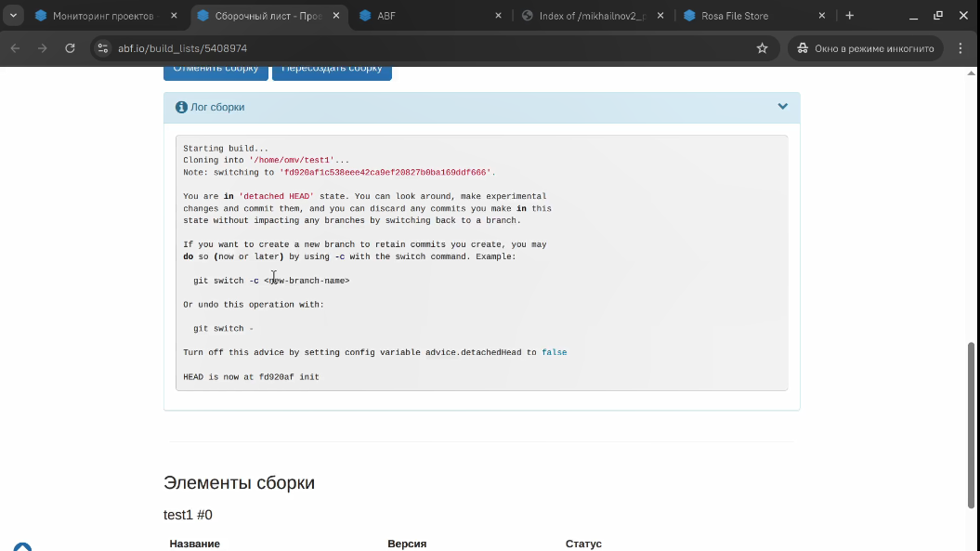Click the info icon beside Лог сборки

(181, 107)
